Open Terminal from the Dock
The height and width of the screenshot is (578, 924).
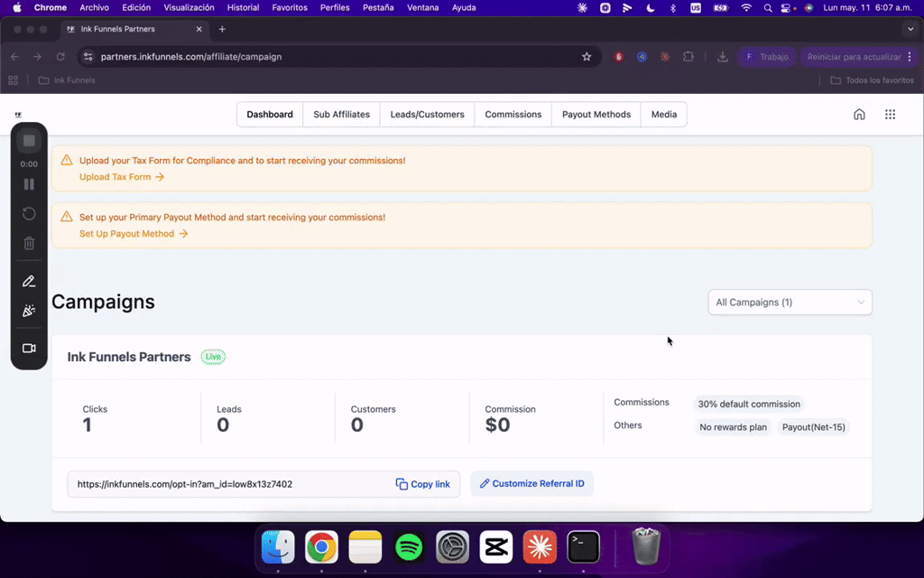(x=584, y=547)
